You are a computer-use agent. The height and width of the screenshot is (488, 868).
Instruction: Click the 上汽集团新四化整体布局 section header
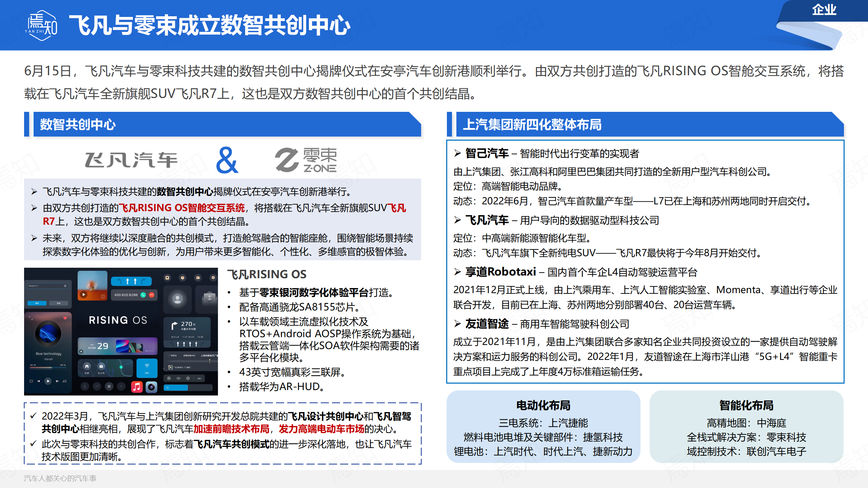click(x=650, y=124)
